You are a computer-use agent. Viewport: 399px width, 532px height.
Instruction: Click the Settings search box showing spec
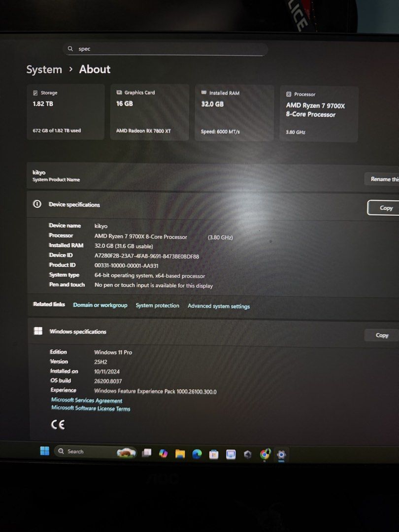(166, 49)
